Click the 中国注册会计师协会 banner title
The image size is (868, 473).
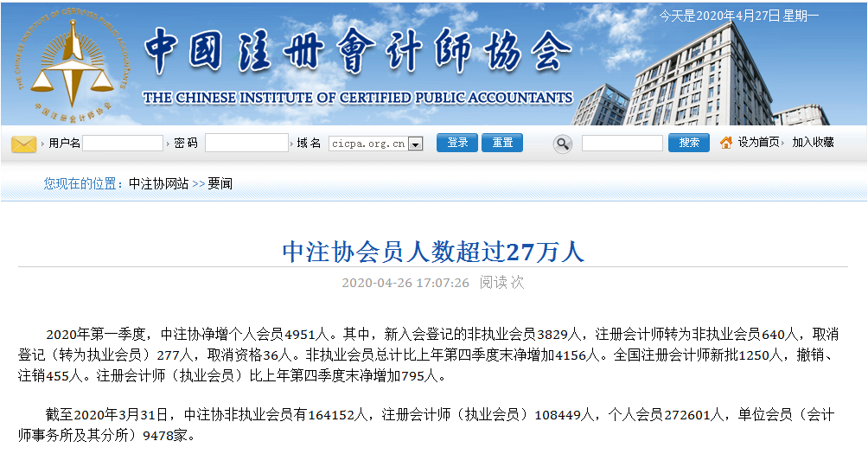click(358, 51)
